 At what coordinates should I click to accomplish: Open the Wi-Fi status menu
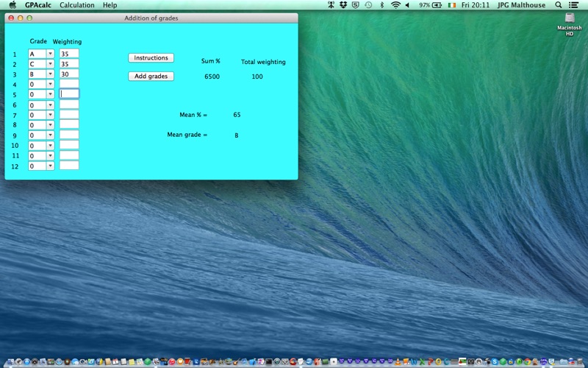click(x=395, y=5)
